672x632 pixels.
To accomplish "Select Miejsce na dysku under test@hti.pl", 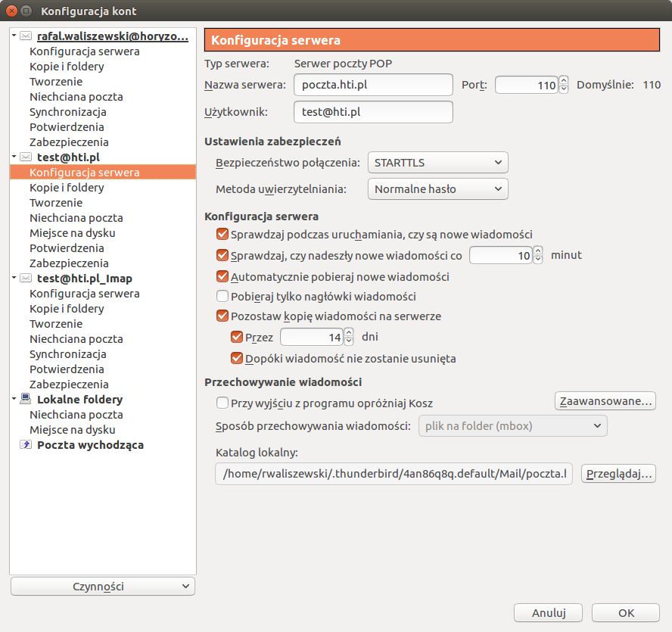I will click(72, 233).
